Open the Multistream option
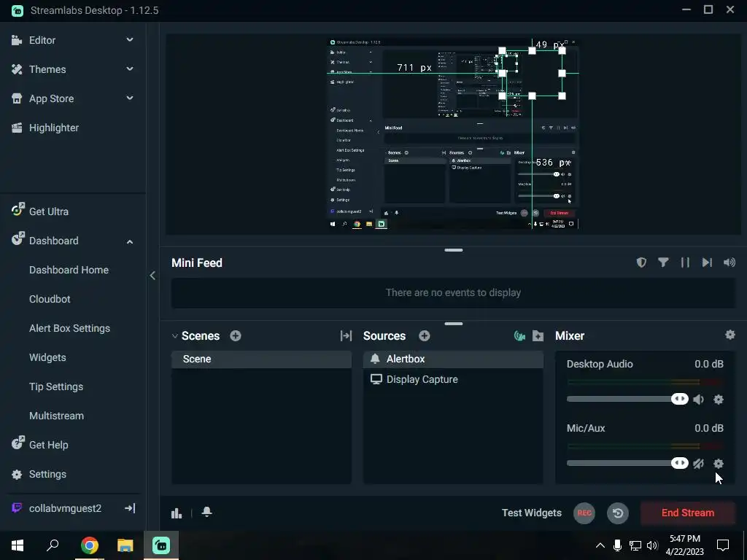Image resolution: width=747 pixels, height=560 pixels. point(56,416)
